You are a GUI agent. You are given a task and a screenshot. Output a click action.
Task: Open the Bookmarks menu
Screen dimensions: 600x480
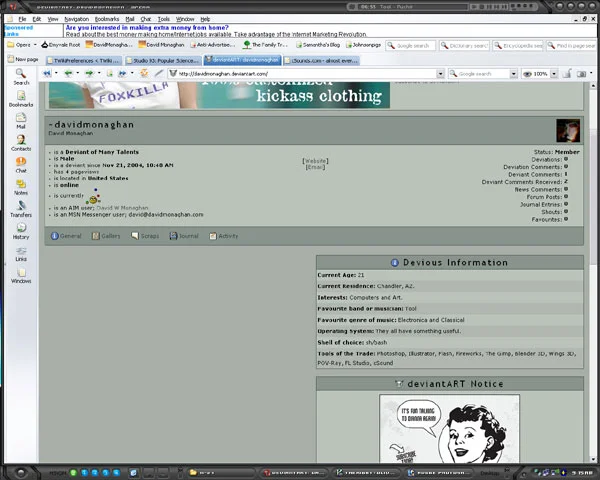coord(107,19)
